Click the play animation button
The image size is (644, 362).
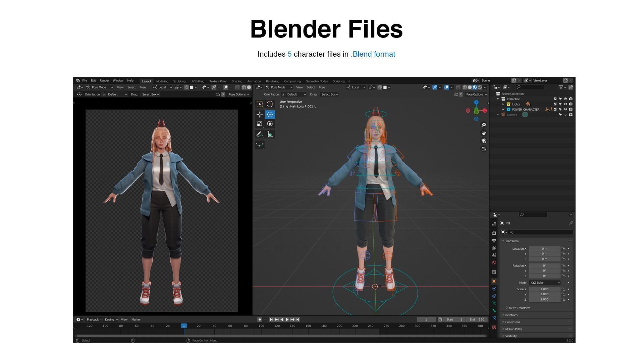coord(287,320)
